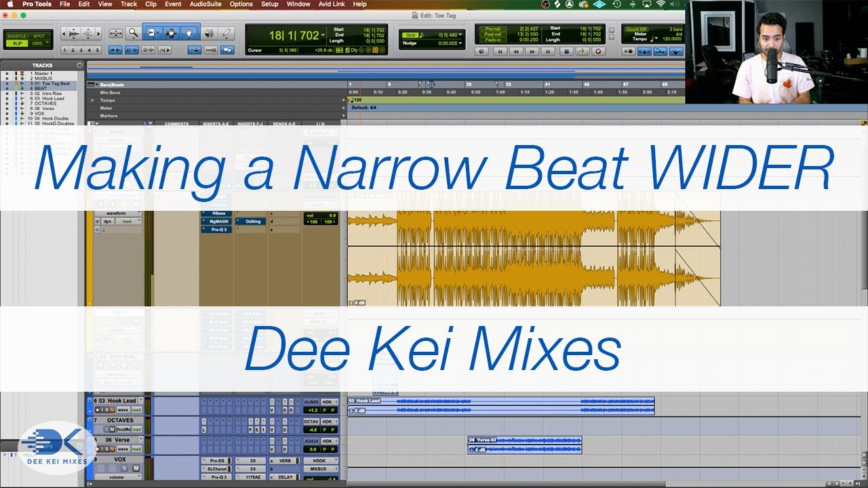Open the AudioSuite menu
Viewport: 868px width, 488px height.
pyautogui.click(x=205, y=4)
